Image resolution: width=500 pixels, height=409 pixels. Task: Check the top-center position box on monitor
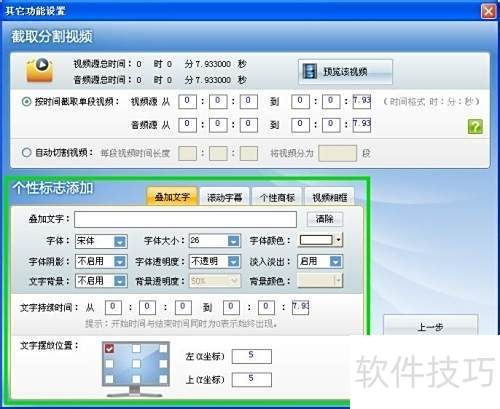click(136, 348)
